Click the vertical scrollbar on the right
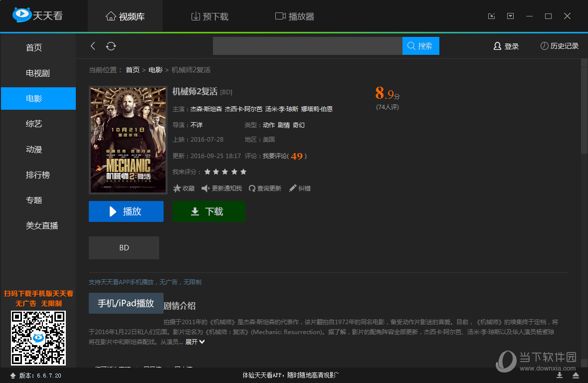This screenshot has height=383, width=588. click(584, 105)
